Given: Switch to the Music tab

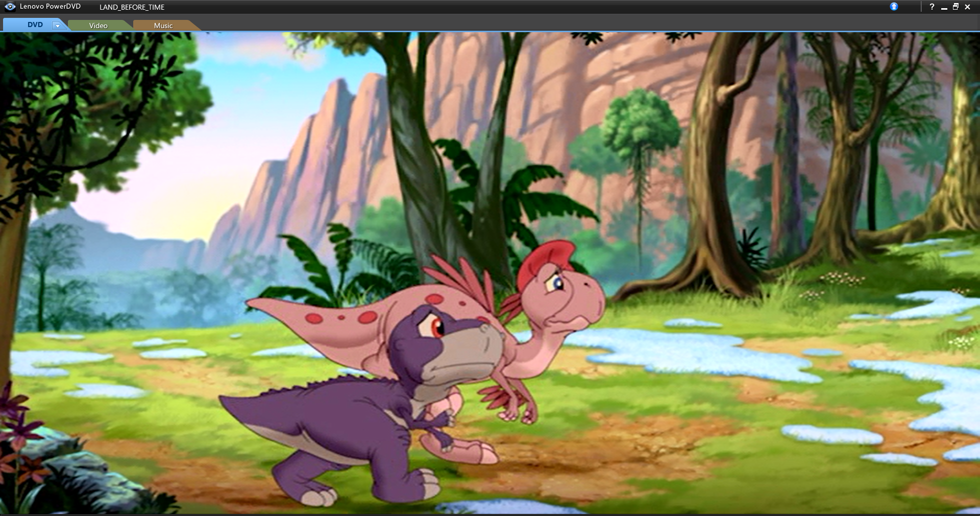Looking at the screenshot, I should click(x=163, y=26).
